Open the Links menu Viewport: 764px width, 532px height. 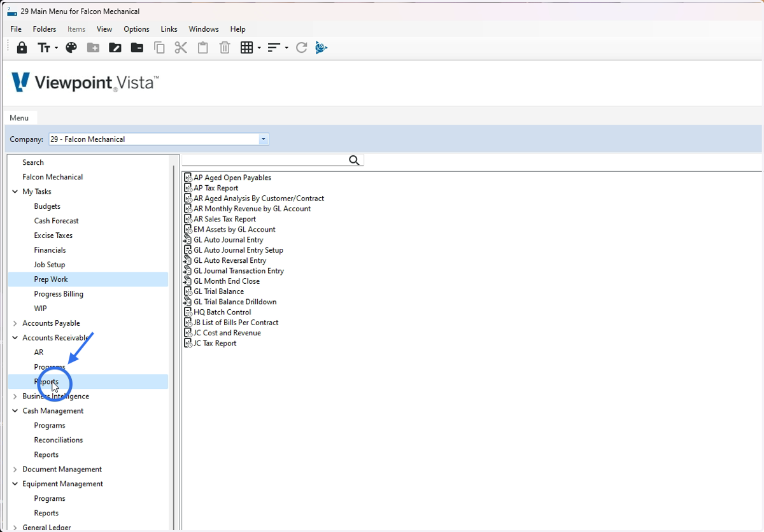pos(169,29)
